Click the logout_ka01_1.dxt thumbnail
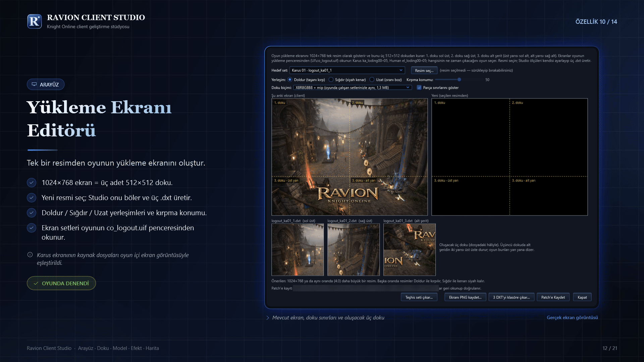This screenshot has height=362, width=644. pos(298,250)
